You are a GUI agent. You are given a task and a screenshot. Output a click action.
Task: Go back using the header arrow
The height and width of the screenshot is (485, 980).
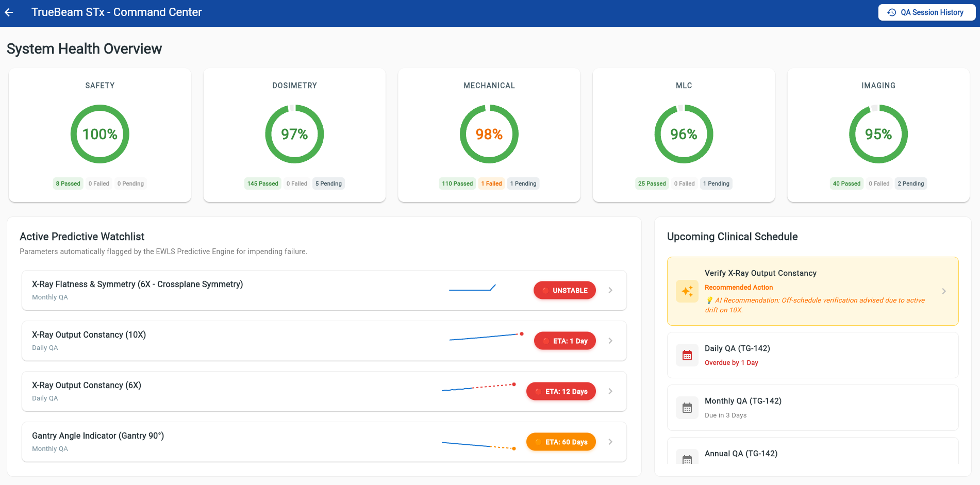[9, 12]
